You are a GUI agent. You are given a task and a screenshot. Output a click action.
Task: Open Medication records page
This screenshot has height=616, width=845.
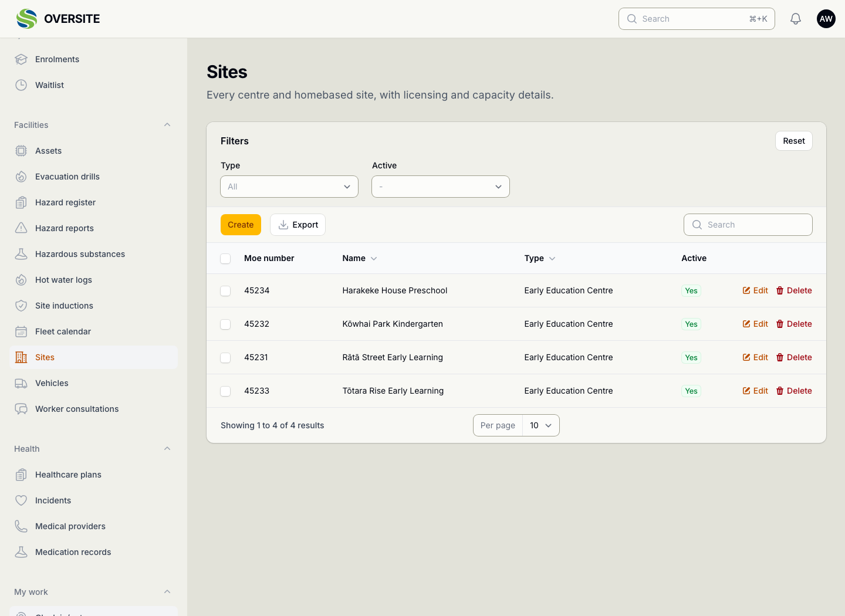tap(93, 552)
